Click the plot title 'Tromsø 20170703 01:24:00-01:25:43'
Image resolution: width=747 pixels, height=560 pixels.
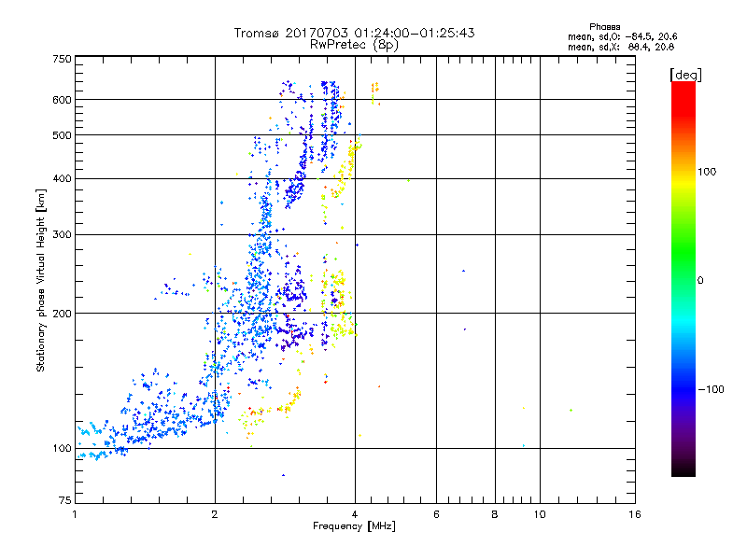point(354,33)
